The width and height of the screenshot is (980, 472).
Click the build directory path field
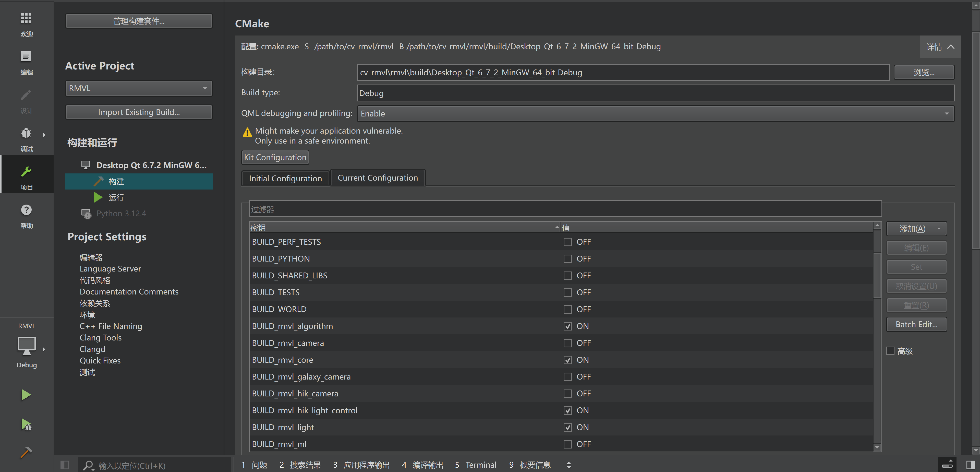pyautogui.click(x=623, y=72)
